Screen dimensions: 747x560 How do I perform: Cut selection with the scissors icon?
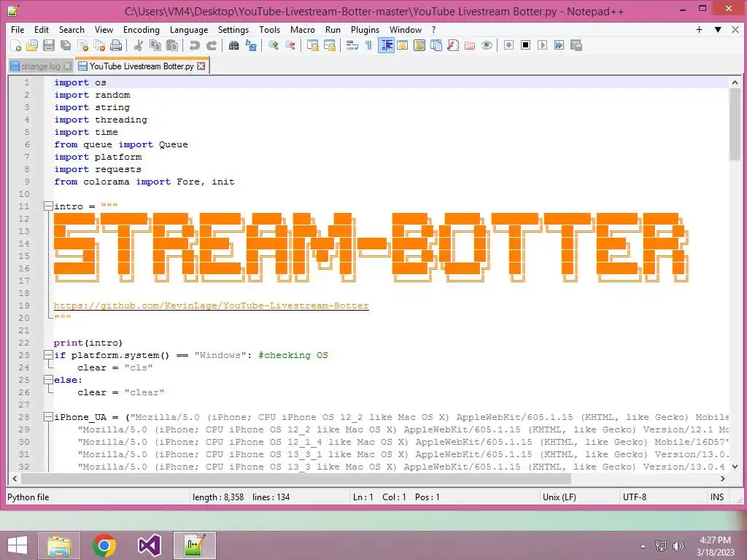[x=138, y=45]
